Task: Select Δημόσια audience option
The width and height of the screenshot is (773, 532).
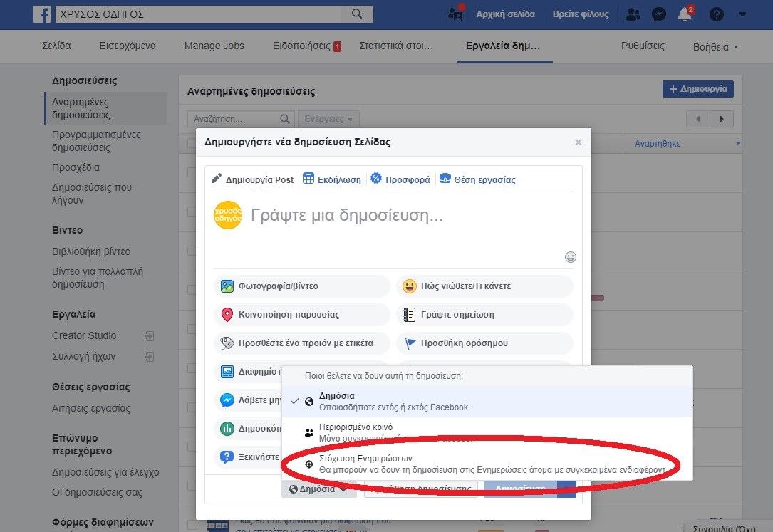Action: point(487,402)
